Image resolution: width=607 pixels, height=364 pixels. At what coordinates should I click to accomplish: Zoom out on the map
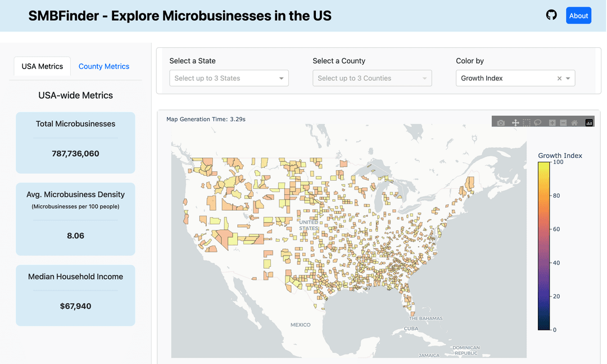pyautogui.click(x=563, y=122)
